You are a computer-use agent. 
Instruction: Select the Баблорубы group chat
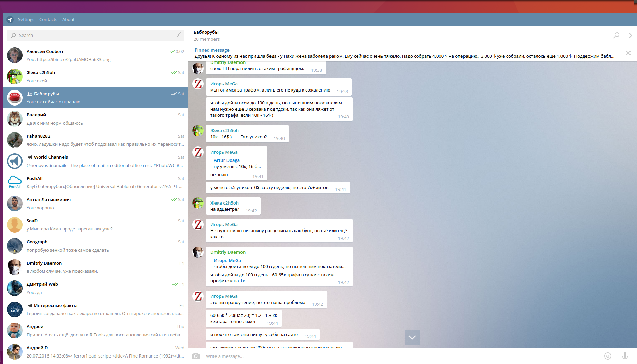click(96, 98)
